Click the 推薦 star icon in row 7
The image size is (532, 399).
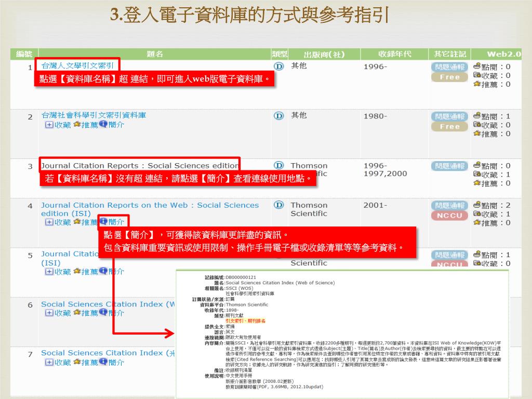[77, 362]
